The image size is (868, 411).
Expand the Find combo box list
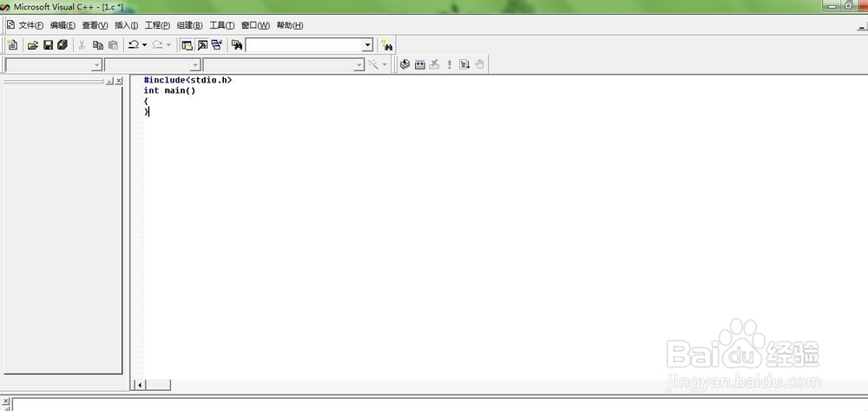pyautogui.click(x=368, y=45)
